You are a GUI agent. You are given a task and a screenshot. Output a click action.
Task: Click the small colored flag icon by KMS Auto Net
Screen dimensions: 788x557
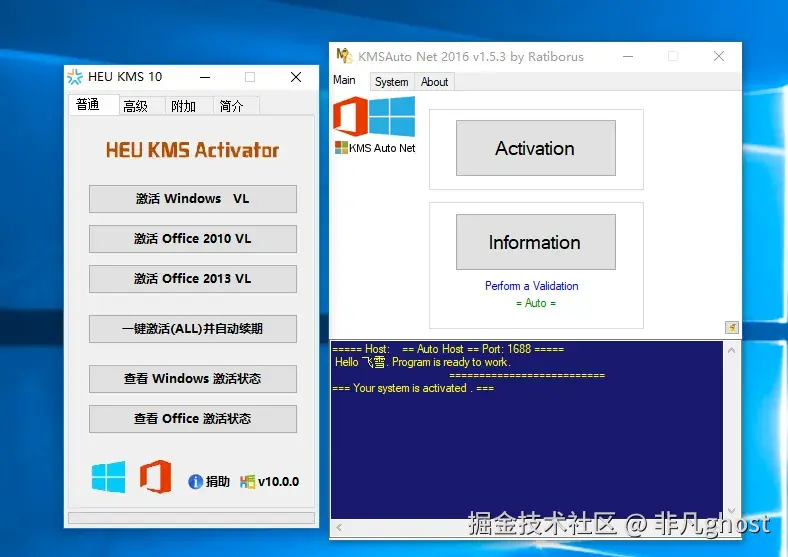click(341, 148)
